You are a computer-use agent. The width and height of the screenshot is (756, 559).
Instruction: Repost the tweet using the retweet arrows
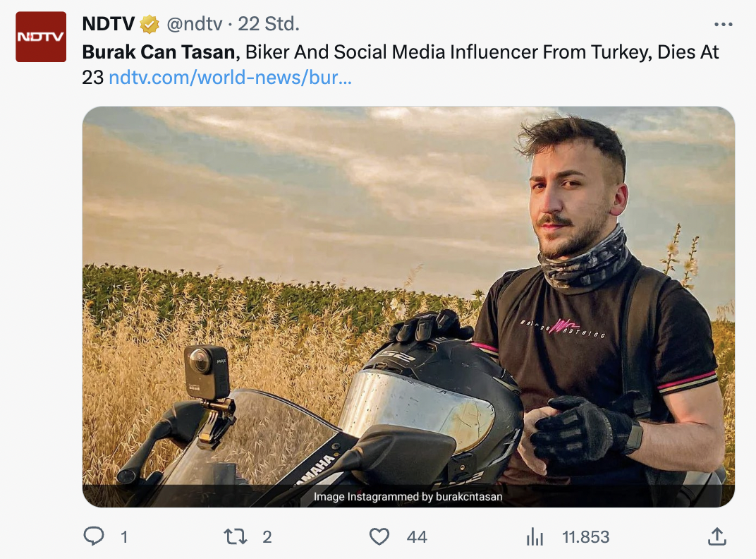[x=236, y=537]
